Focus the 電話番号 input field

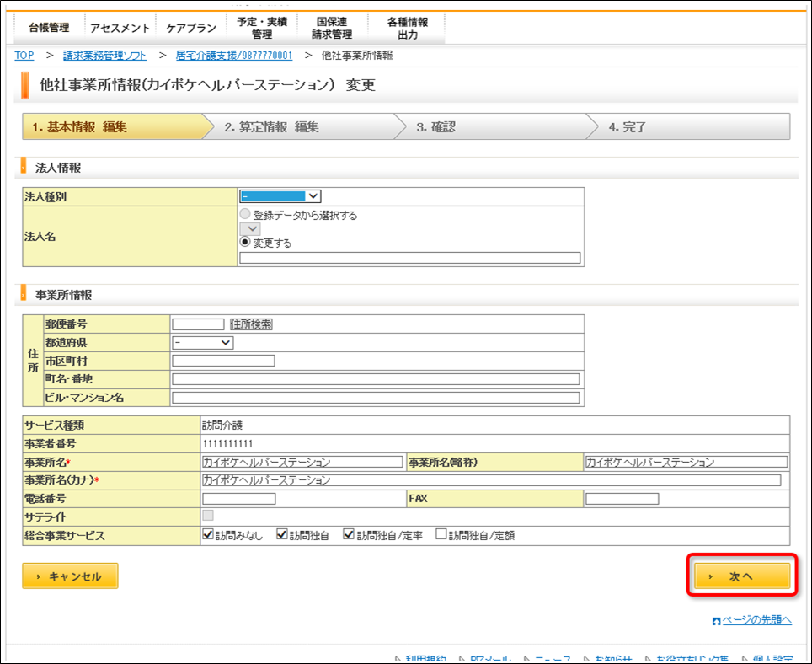pyautogui.click(x=238, y=499)
